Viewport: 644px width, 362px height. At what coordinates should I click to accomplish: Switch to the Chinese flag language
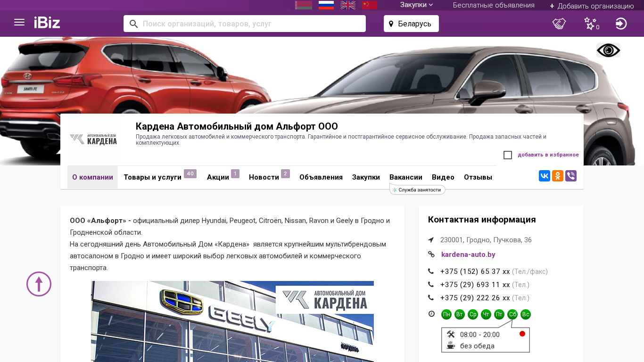370,5
